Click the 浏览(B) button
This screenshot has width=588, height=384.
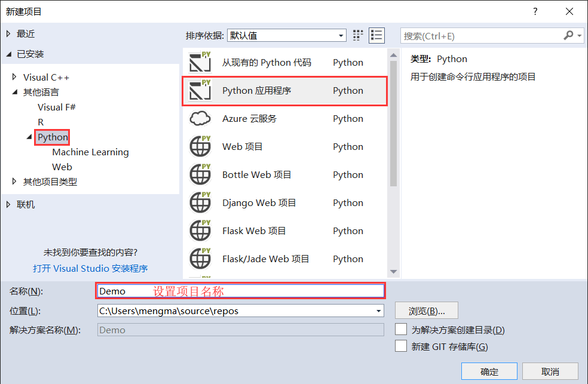425,310
